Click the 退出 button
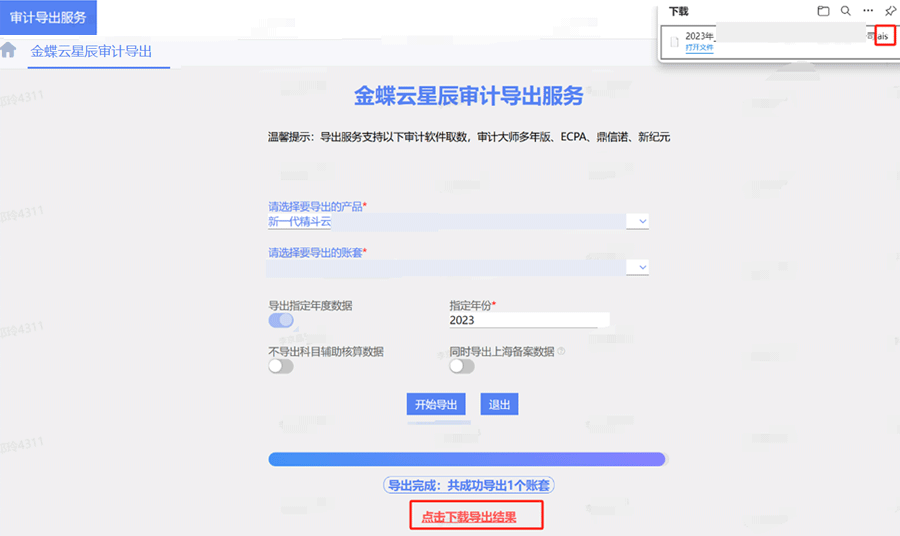The width and height of the screenshot is (900, 536). pyautogui.click(x=499, y=404)
